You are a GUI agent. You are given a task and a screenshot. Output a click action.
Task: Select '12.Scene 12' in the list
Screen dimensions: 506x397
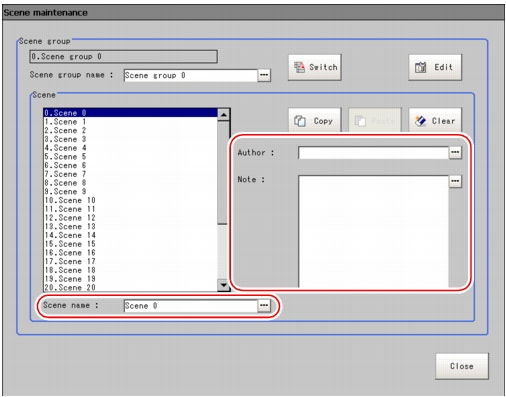pos(130,218)
